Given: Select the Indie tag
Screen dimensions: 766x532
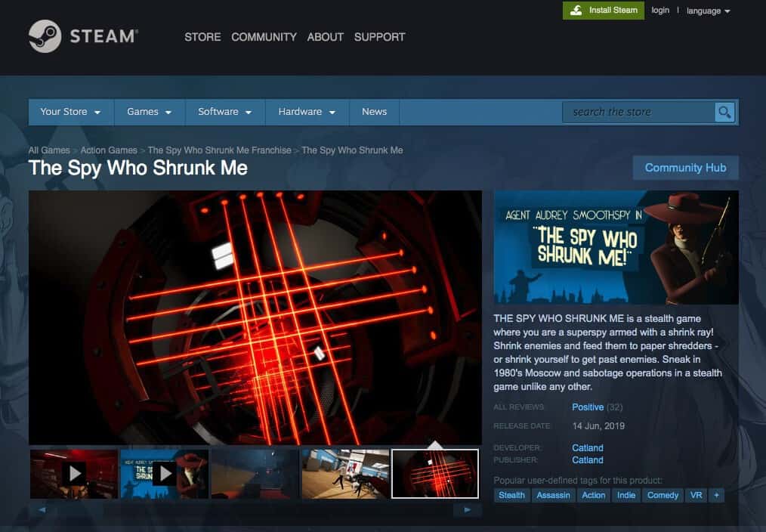Looking at the screenshot, I should (626, 495).
